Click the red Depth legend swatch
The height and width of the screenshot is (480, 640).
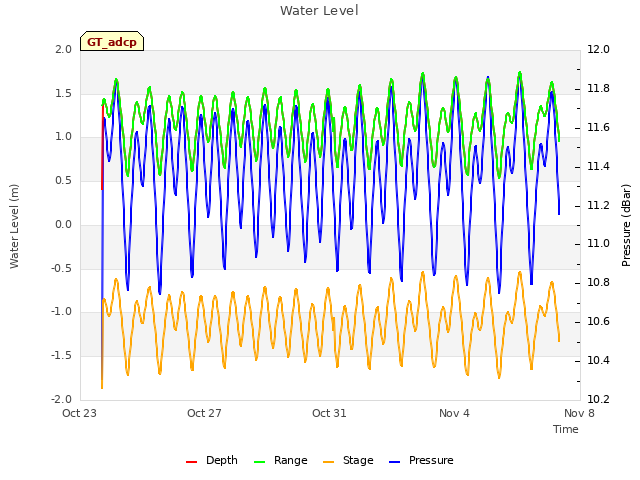click(x=191, y=462)
